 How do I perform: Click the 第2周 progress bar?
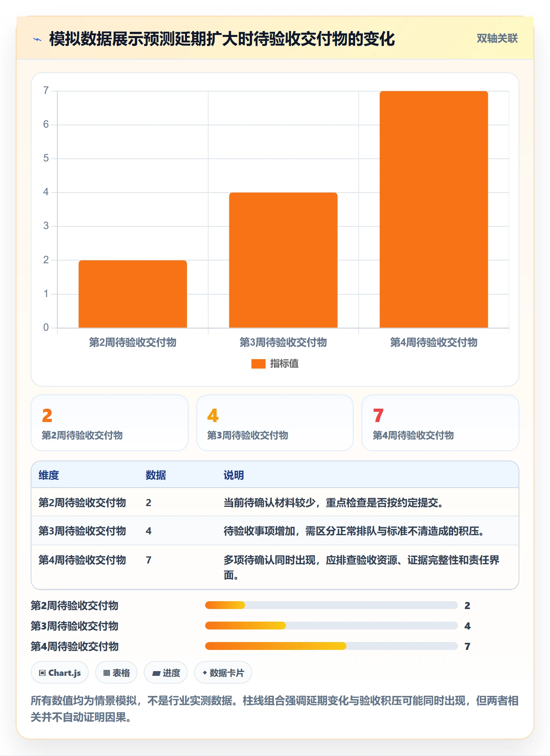tap(331, 605)
